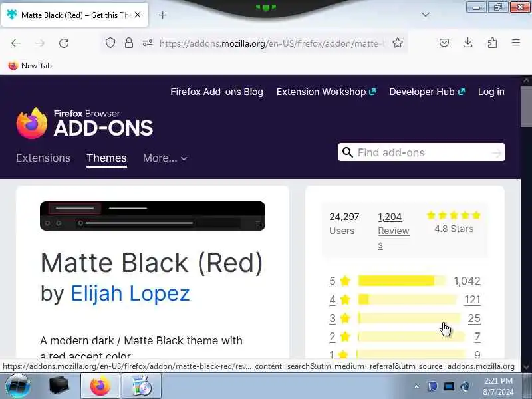Image resolution: width=532 pixels, height=399 pixels.
Task: Close the Matte Black (Red) tab
Action: (x=138, y=15)
